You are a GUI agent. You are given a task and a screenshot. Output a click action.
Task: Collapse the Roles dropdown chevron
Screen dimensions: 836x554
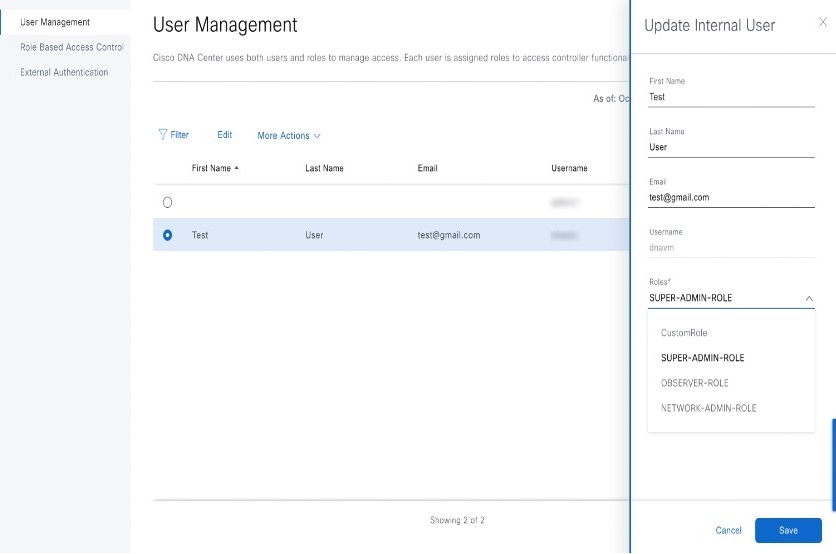click(x=809, y=299)
